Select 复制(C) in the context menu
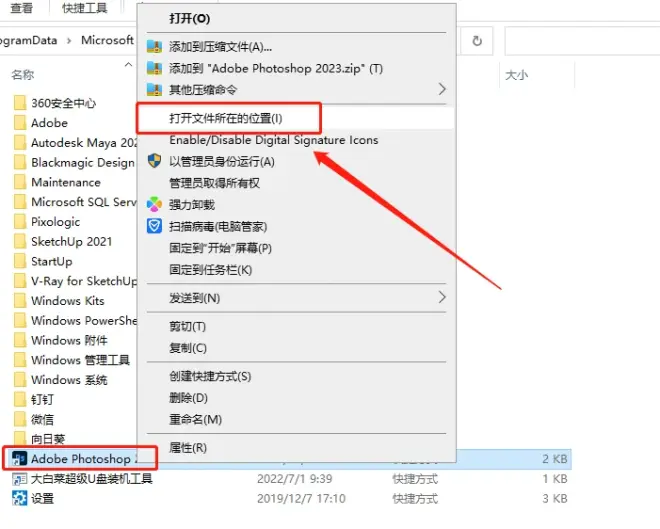 [188, 348]
